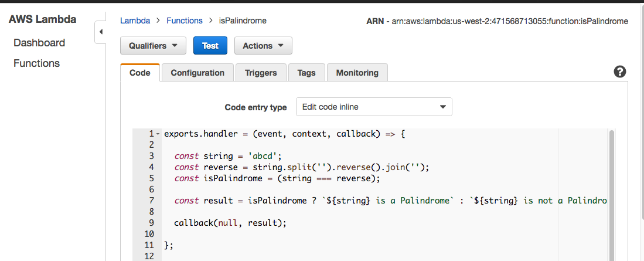This screenshot has height=261, width=644.
Task: Open the Triggers tab
Action: click(x=261, y=73)
